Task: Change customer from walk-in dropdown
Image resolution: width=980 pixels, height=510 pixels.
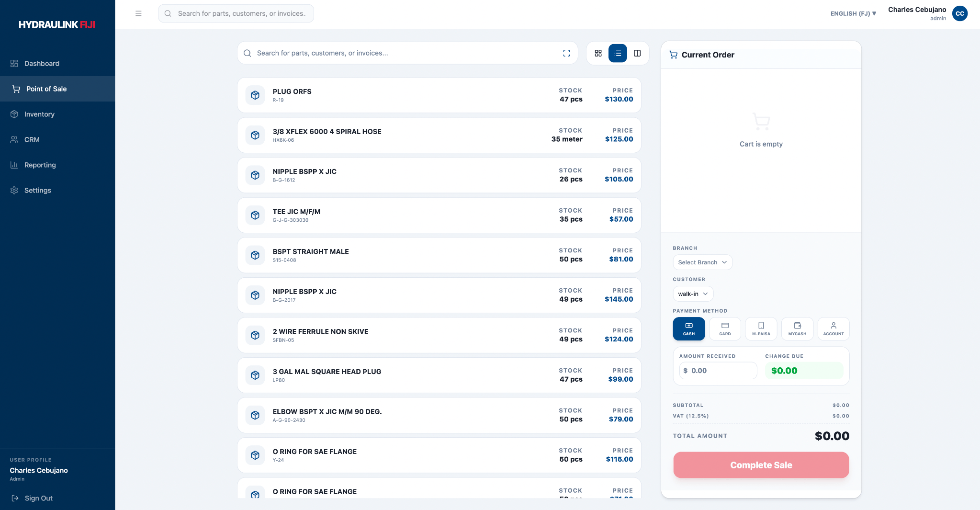Action: [x=692, y=294]
